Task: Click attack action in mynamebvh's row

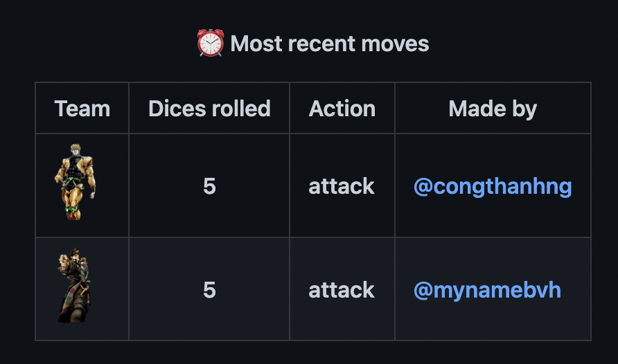Action: click(342, 290)
